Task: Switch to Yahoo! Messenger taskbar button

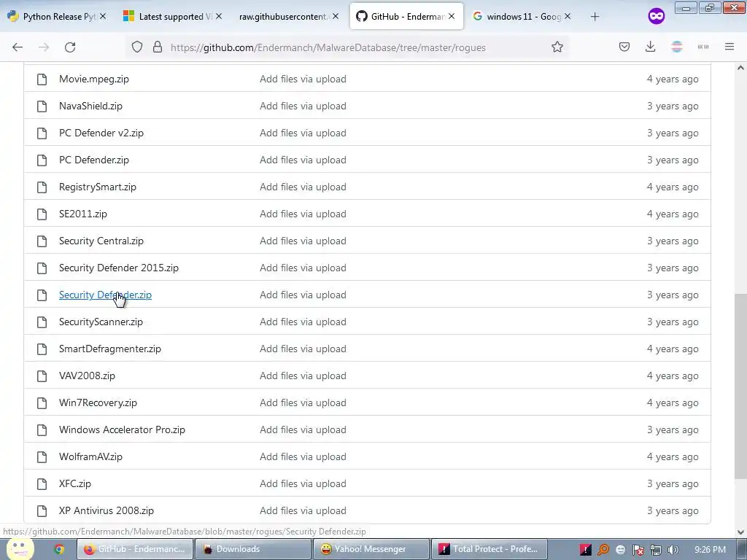Action: pos(371,549)
